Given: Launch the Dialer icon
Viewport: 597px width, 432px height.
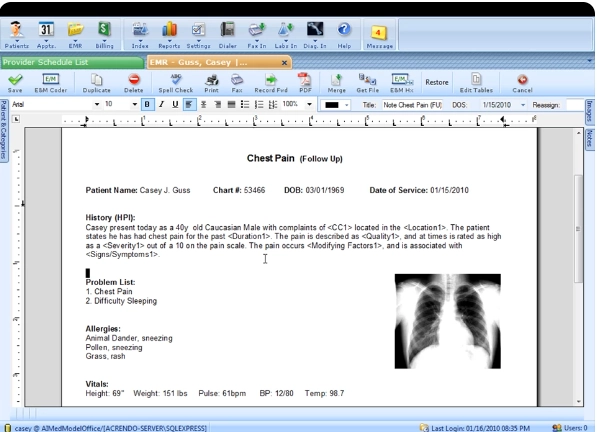Looking at the screenshot, I should [228, 34].
